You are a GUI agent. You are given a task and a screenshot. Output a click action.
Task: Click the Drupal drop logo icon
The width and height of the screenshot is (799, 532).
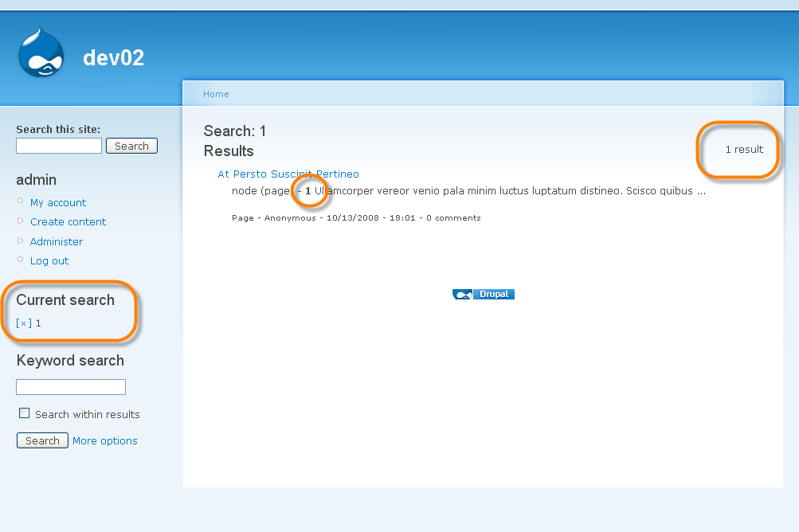[x=41, y=53]
